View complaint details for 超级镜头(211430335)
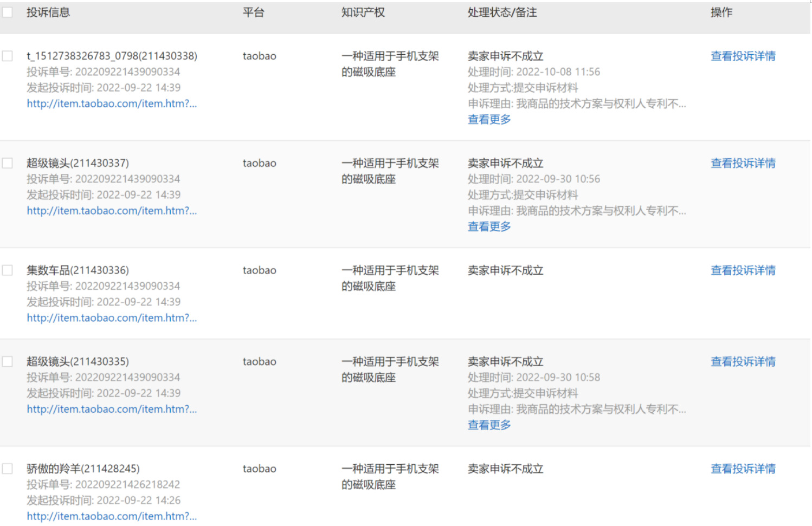The width and height of the screenshot is (812, 526). tap(743, 361)
